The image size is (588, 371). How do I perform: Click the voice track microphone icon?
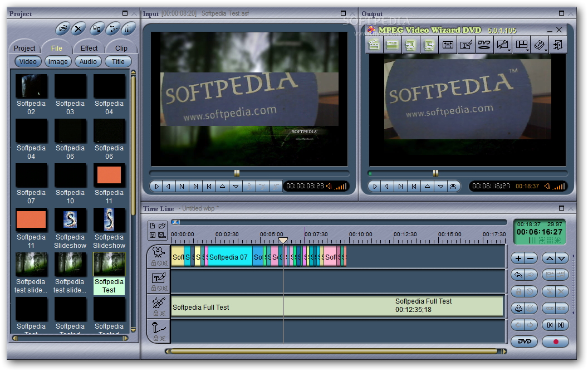pyautogui.click(x=159, y=328)
